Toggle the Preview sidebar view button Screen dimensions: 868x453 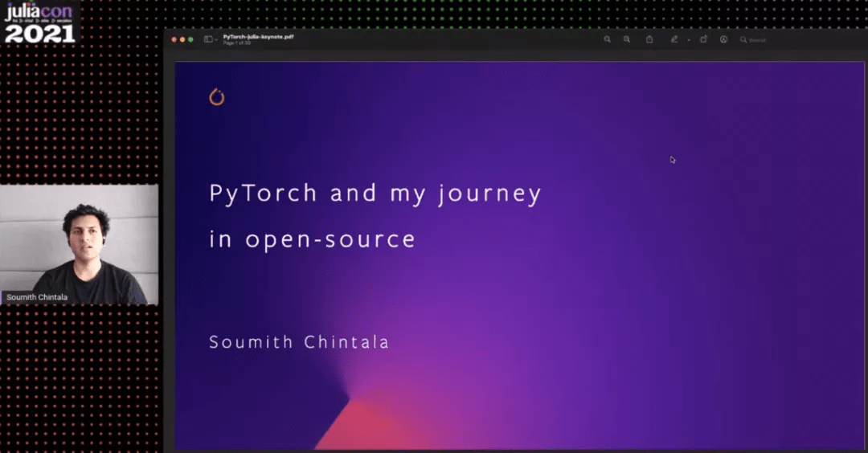(x=208, y=39)
